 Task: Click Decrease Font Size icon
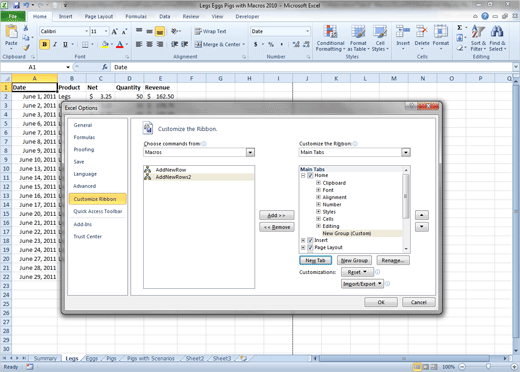coord(124,32)
